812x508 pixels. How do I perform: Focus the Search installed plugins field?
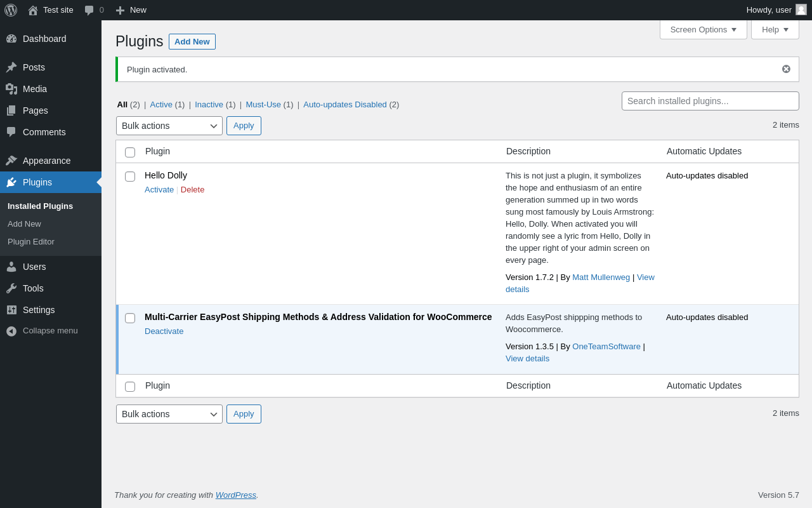click(x=710, y=101)
